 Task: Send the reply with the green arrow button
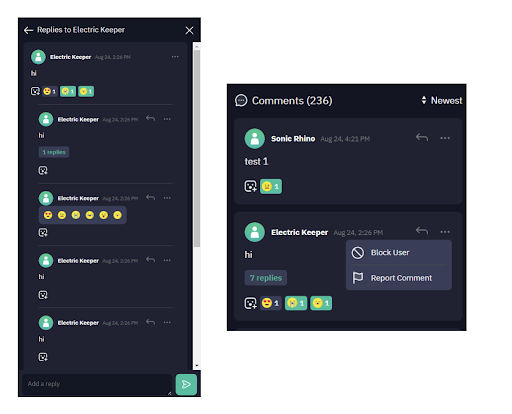click(x=186, y=384)
